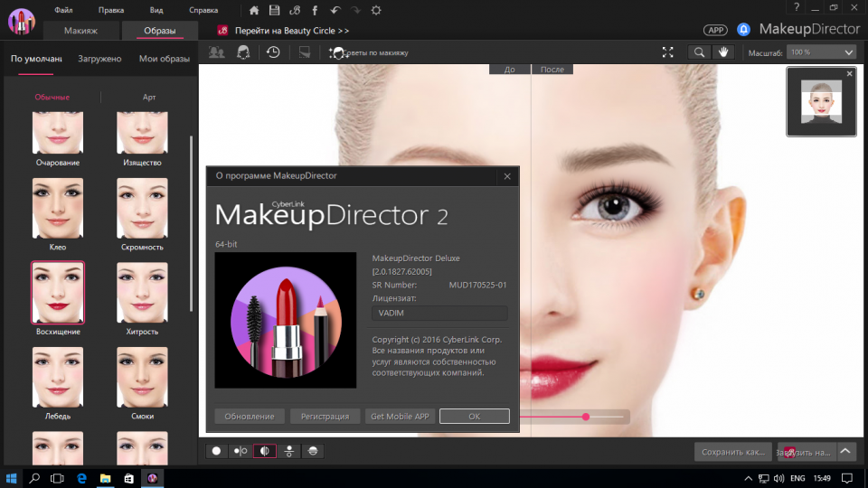Click the Save disk icon
The image size is (868, 488).
pyautogui.click(x=274, y=10)
